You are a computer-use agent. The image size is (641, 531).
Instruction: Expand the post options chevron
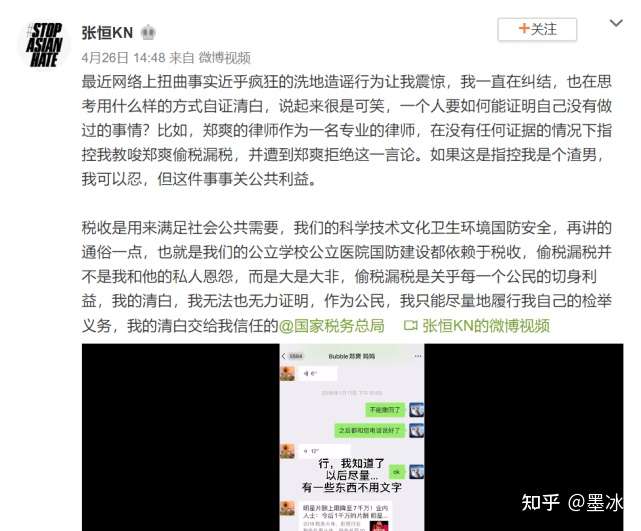(x=616, y=23)
